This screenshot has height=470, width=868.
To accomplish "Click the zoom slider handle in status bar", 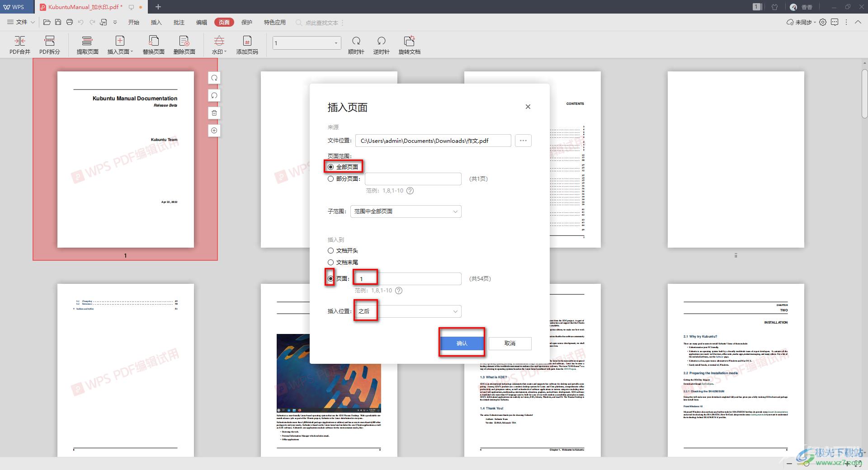I will 807,464.
